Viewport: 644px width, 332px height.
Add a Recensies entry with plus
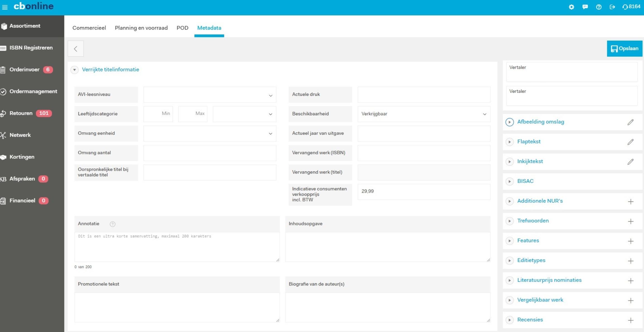pos(631,320)
